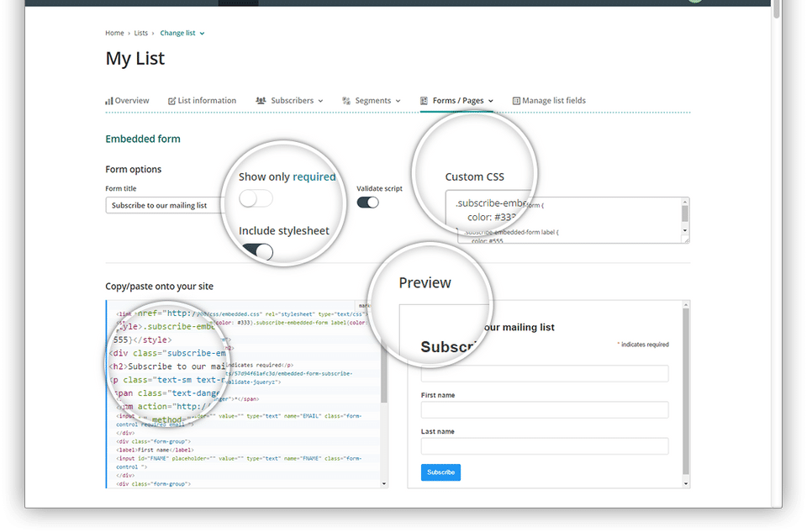The height and width of the screenshot is (532, 807).
Task: Expand the Segments menu chevron
Action: tap(398, 102)
